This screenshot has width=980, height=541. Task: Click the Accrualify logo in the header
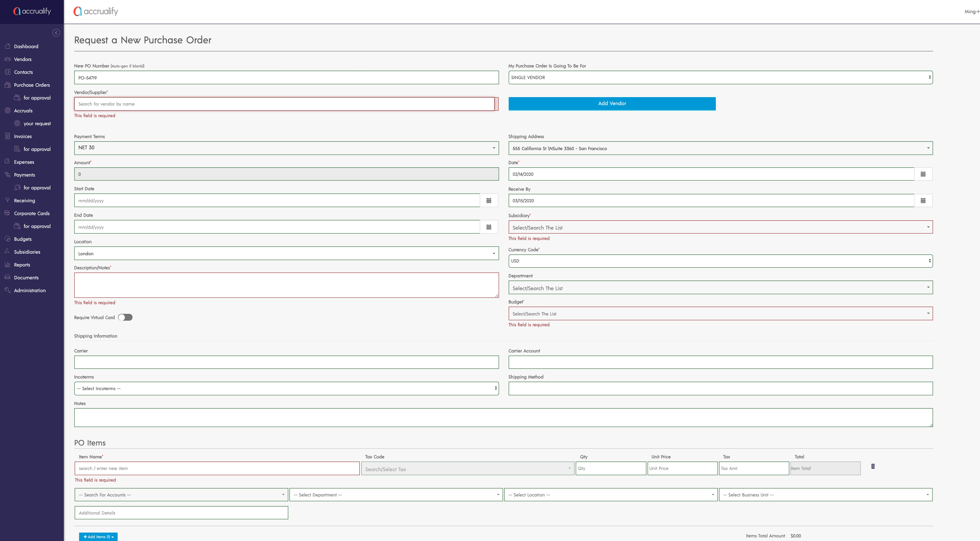click(96, 11)
